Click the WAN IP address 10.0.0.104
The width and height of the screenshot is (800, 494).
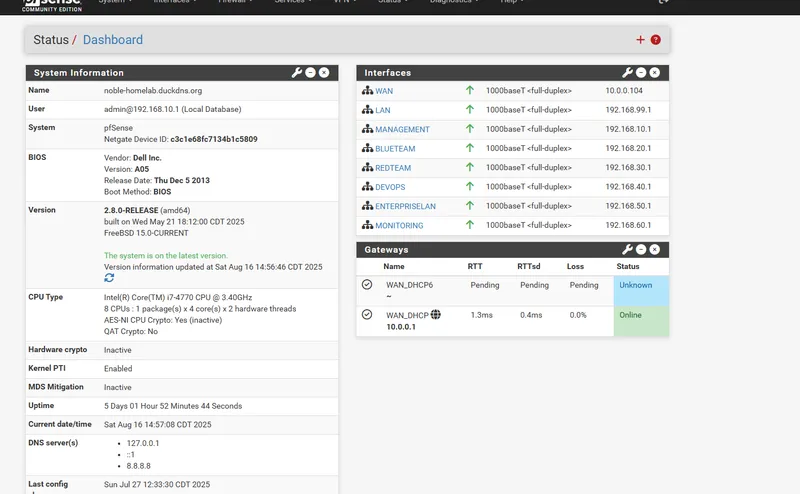pyautogui.click(x=624, y=90)
